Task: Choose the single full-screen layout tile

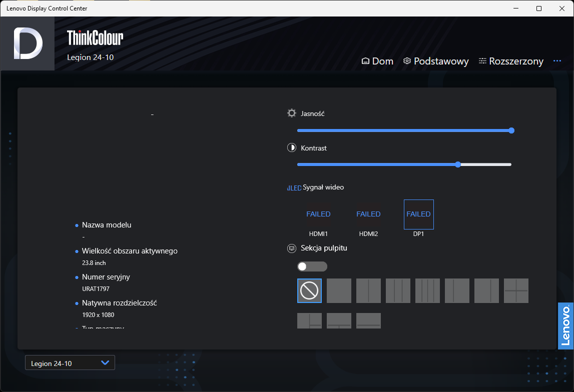Action: (x=339, y=290)
